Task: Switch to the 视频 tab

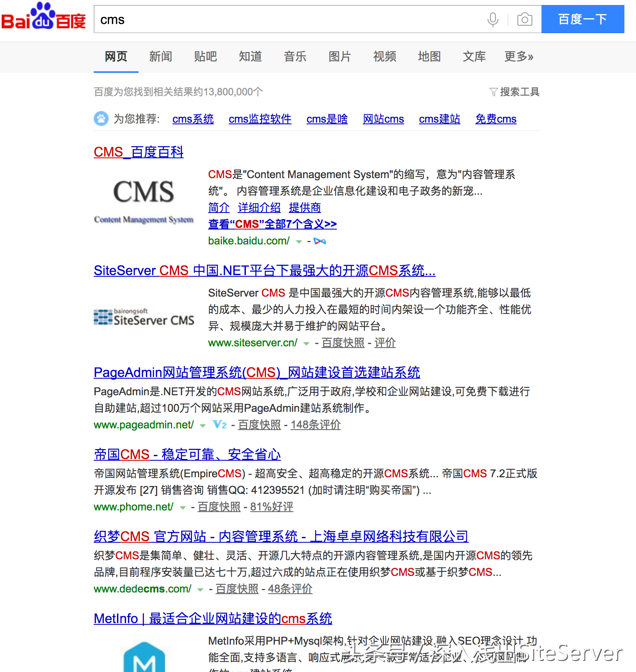Action: [x=385, y=56]
